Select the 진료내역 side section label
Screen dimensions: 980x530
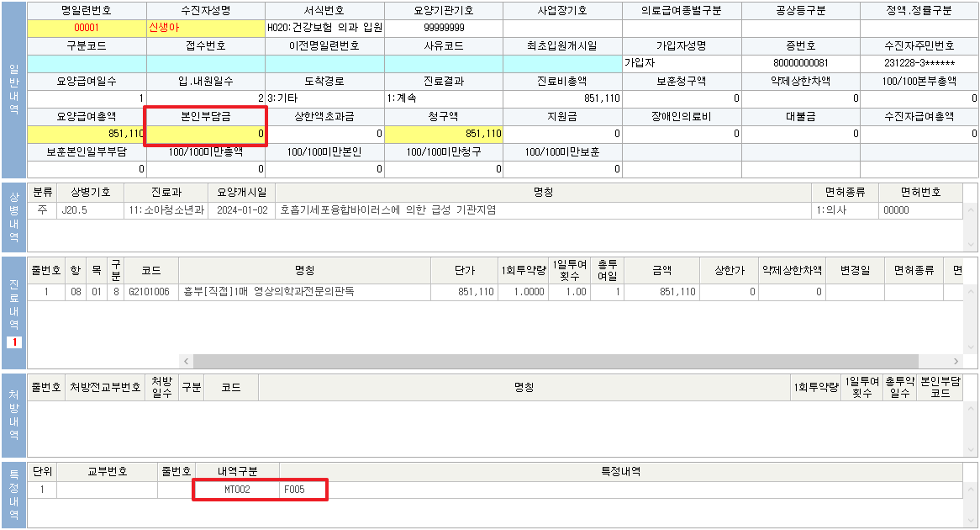pos(13,303)
